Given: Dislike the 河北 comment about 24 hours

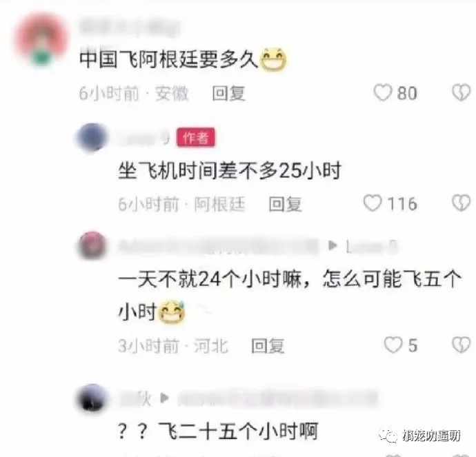Looking at the screenshot, I should 461,345.
